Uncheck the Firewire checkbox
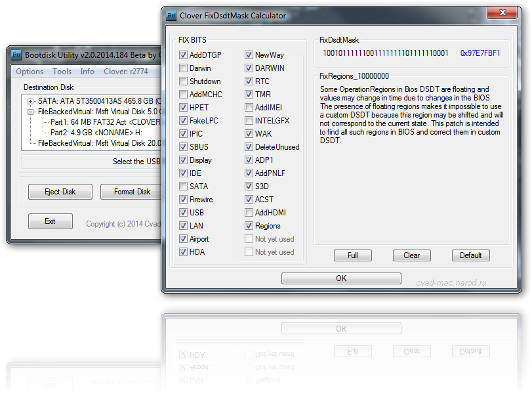 [x=183, y=200]
